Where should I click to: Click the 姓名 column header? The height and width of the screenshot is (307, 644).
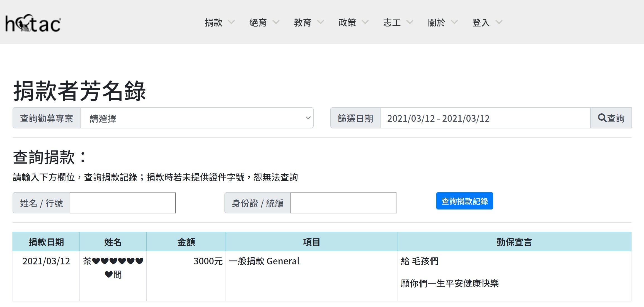(113, 242)
